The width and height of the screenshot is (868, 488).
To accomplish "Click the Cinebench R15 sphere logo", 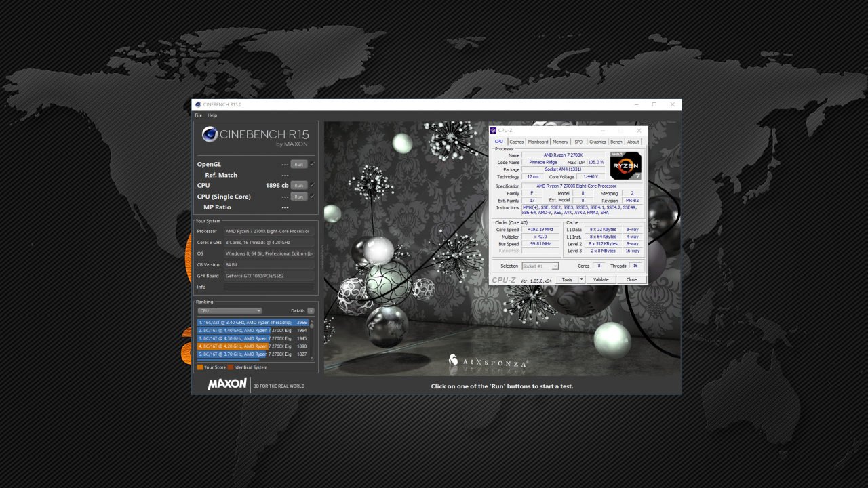I will click(x=210, y=134).
